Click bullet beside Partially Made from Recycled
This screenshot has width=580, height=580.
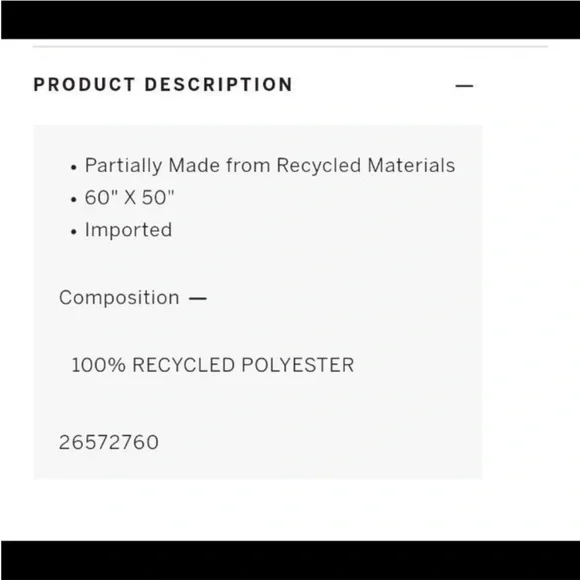click(x=74, y=167)
